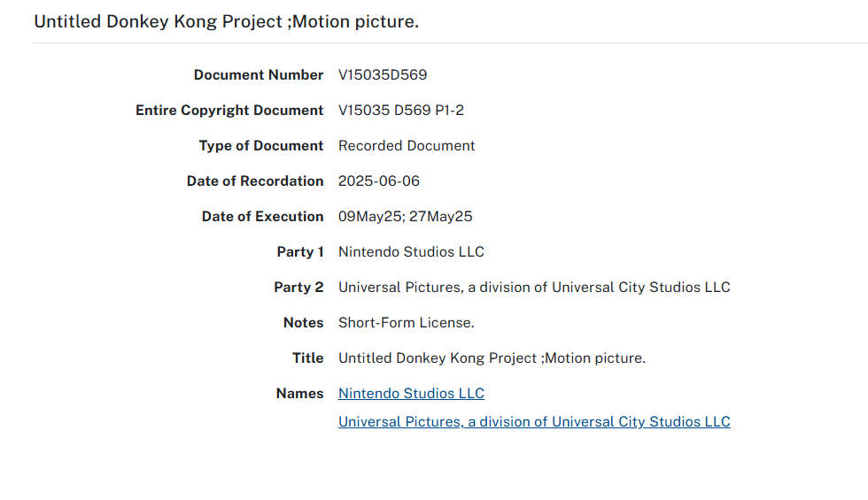Click the Party 2 field label
This screenshot has width=868, height=500.
298,288
